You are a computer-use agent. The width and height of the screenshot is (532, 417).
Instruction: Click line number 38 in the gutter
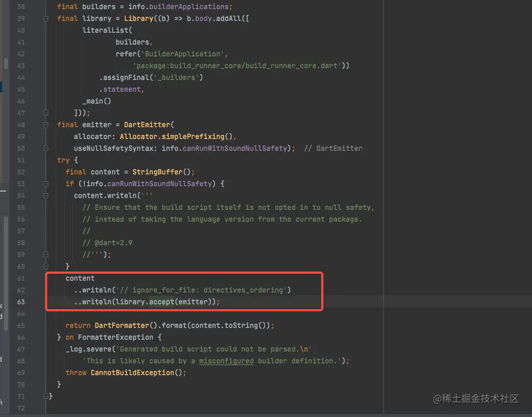(x=21, y=7)
